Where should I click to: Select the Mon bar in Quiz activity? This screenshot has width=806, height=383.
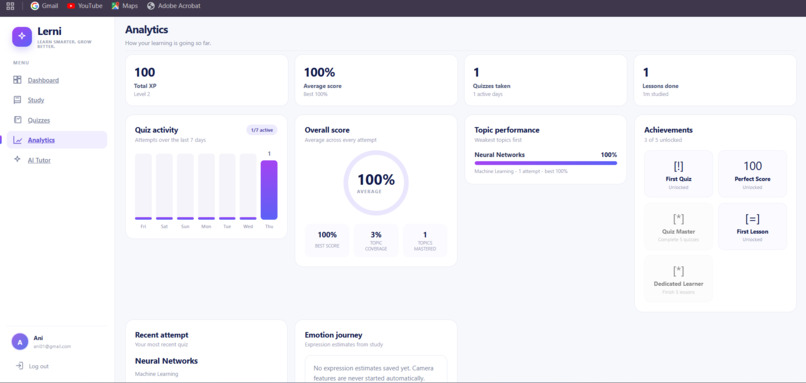click(x=206, y=187)
